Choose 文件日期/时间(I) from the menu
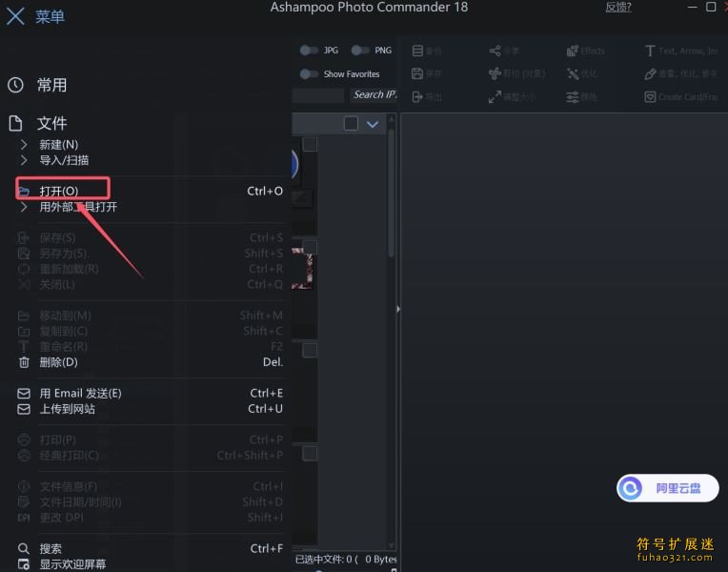 [150, 502]
